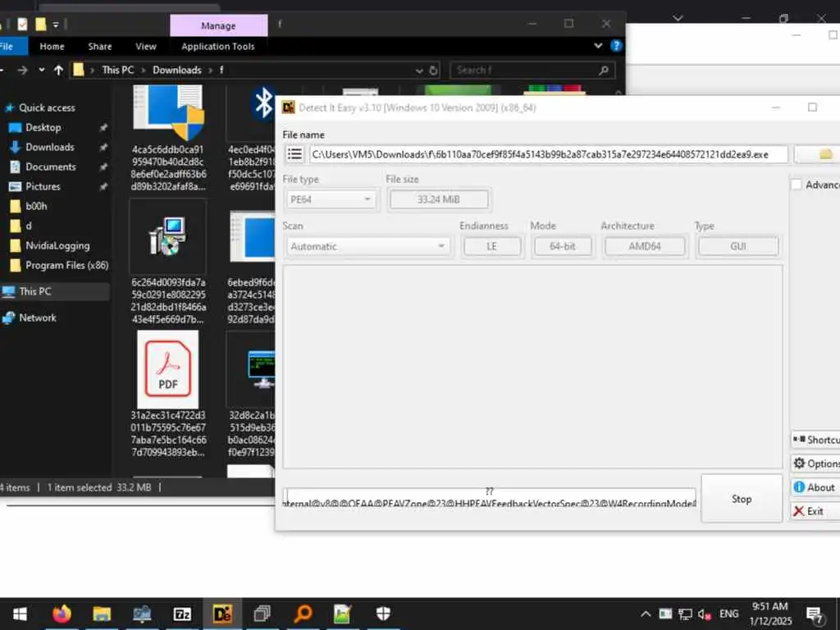840x630 pixels.
Task: Click the Explorer properties quick access icon
Action: pos(22,25)
